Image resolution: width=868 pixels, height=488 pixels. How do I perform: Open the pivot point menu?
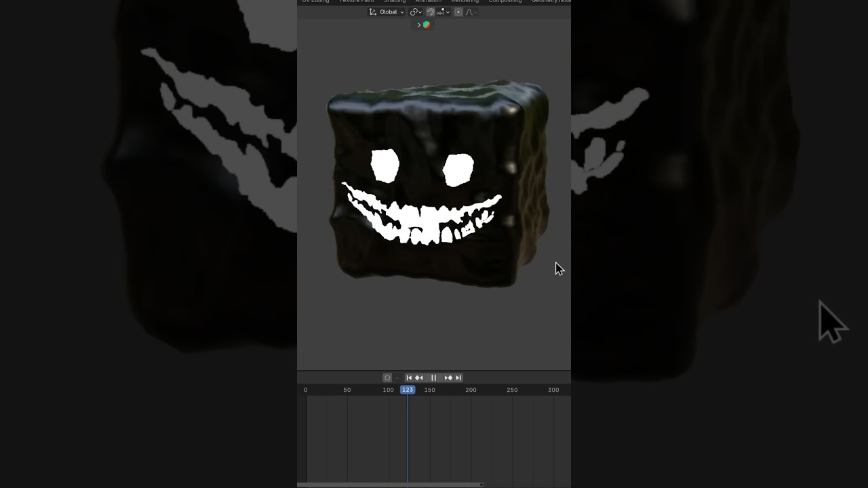click(x=416, y=12)
